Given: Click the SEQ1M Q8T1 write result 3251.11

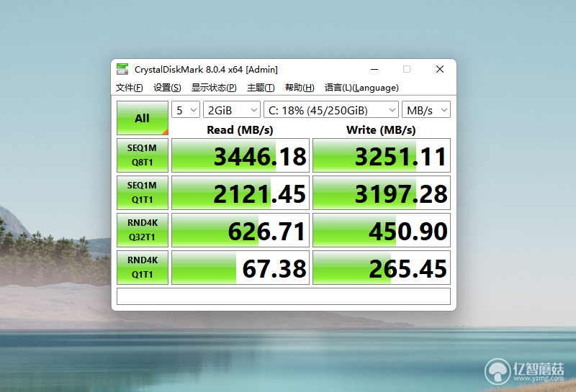Looking at the screenshot, I should 382,155.
